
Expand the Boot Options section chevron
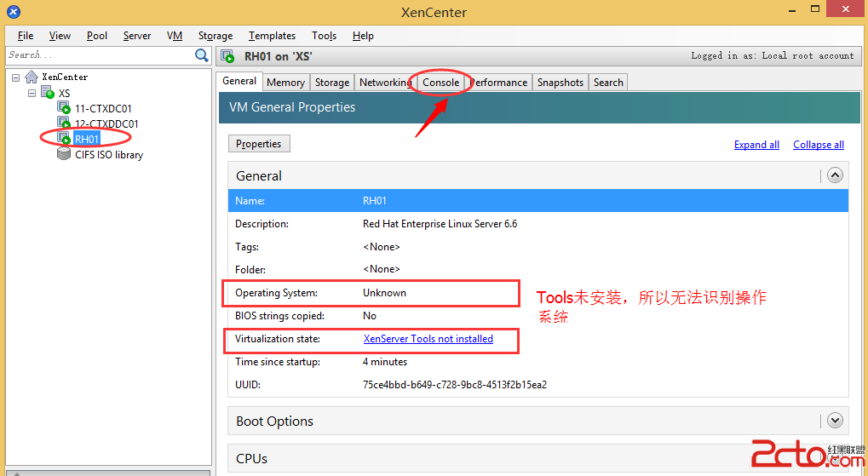point(835,420)
